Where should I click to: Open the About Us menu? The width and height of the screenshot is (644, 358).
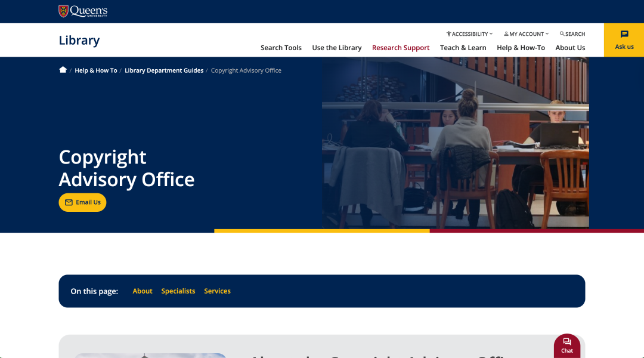[x=570, y=48]
